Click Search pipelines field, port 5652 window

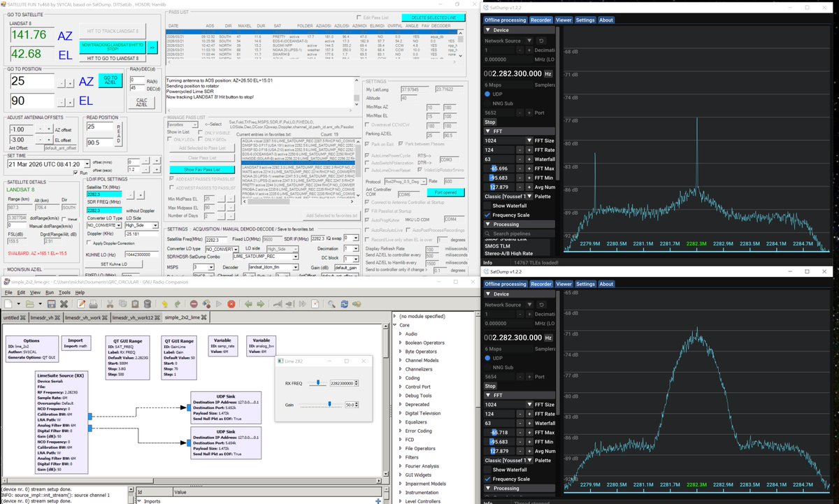point(519,233)
